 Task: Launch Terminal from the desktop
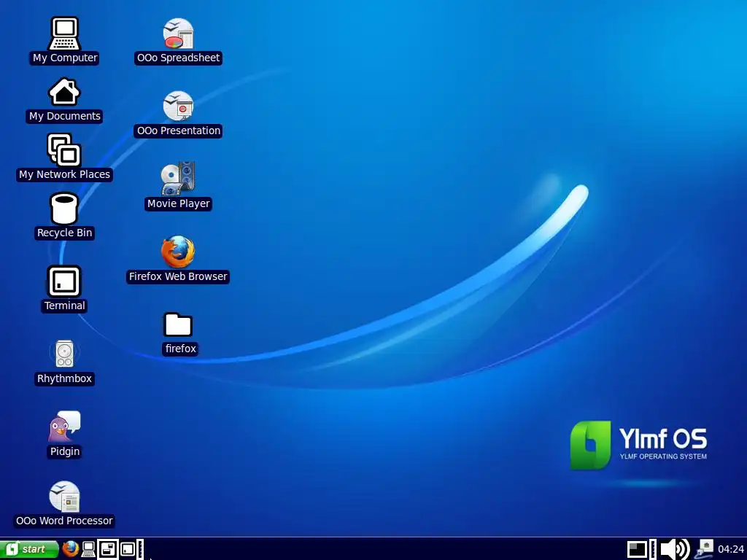(64, 281)
